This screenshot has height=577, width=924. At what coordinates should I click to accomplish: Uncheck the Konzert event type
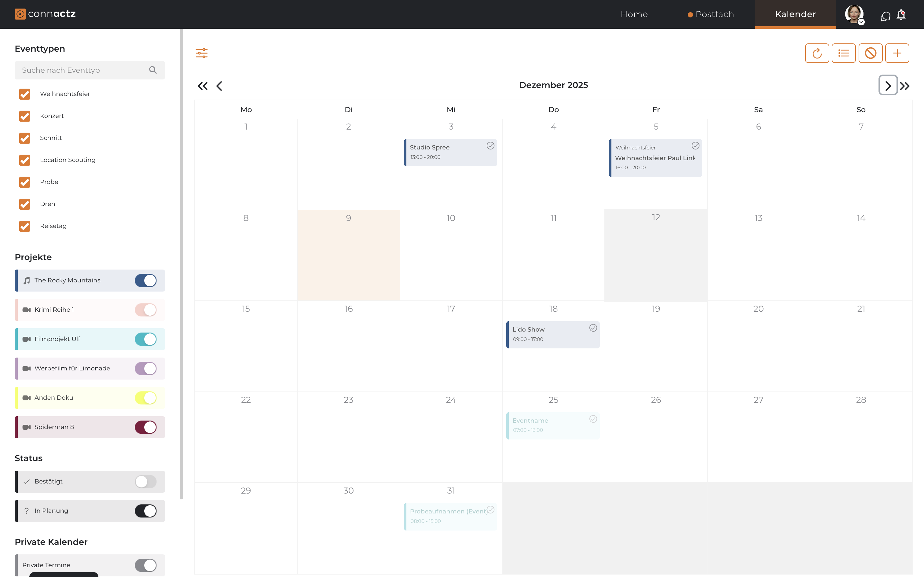click(x=25, y=116)
